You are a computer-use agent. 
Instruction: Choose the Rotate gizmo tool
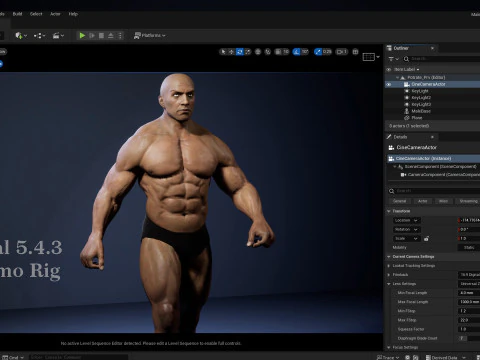coord(239,52)
